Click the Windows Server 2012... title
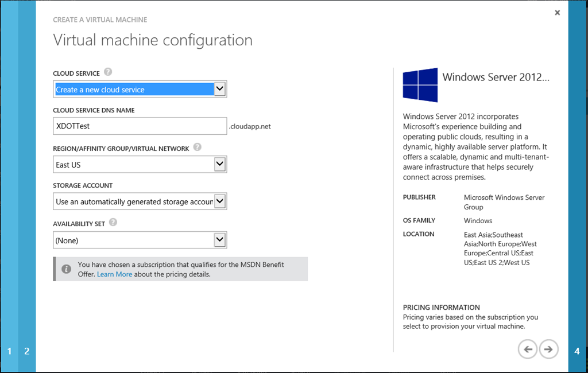588x373 pixels. click(496, 77)
